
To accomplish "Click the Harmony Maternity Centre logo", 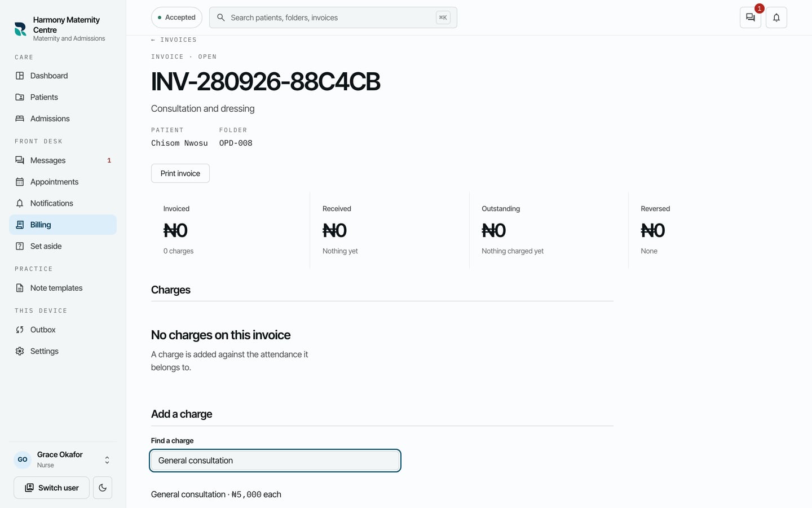I will (x=20, y=29).
